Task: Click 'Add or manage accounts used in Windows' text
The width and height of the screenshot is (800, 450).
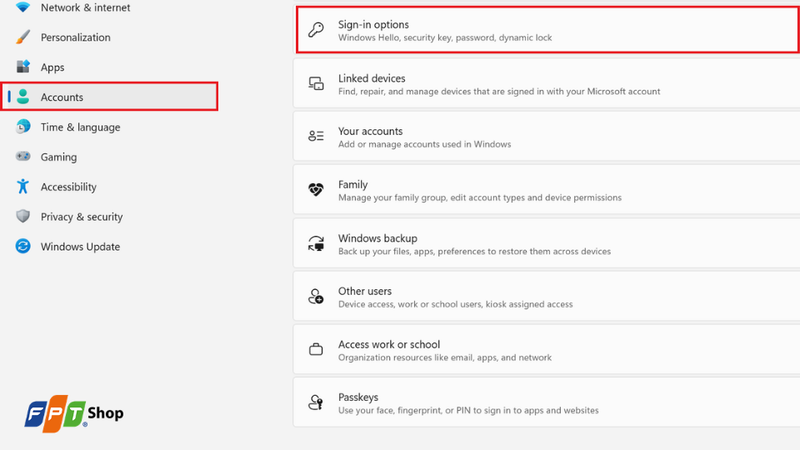Action: click(x=424, y=144)
